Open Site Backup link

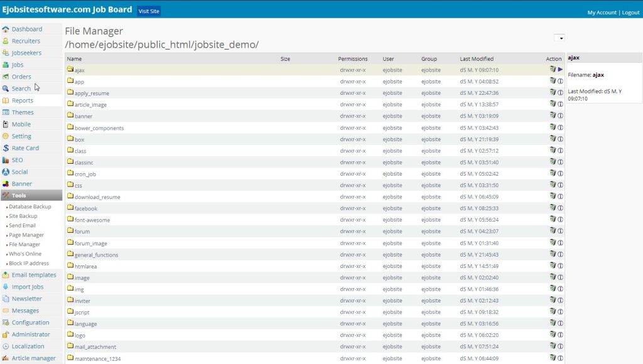pyautogui.click(x=23, y=216)
